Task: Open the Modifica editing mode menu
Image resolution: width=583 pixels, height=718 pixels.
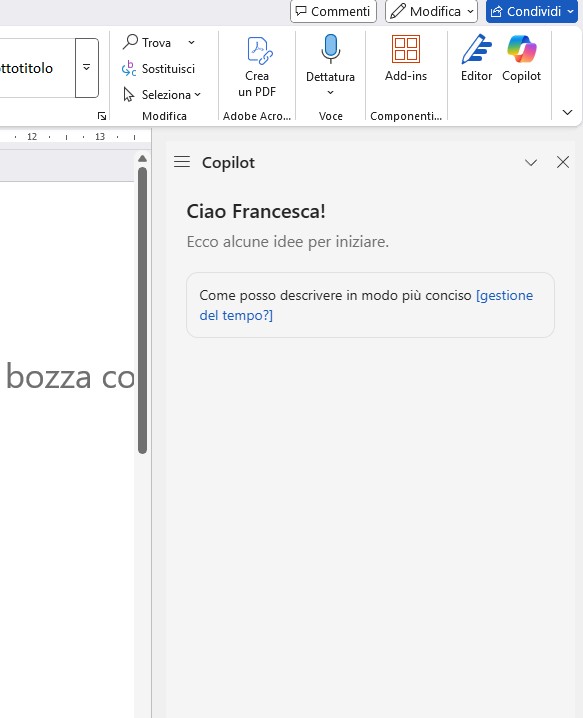Action: click(x=431, y=11)
